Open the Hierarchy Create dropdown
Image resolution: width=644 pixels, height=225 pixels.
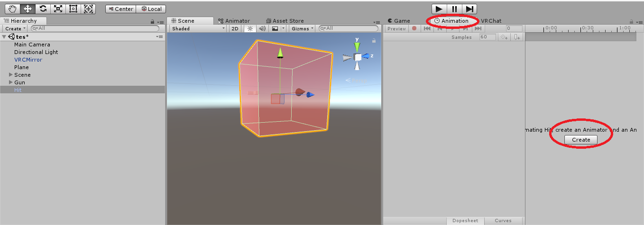15,28
